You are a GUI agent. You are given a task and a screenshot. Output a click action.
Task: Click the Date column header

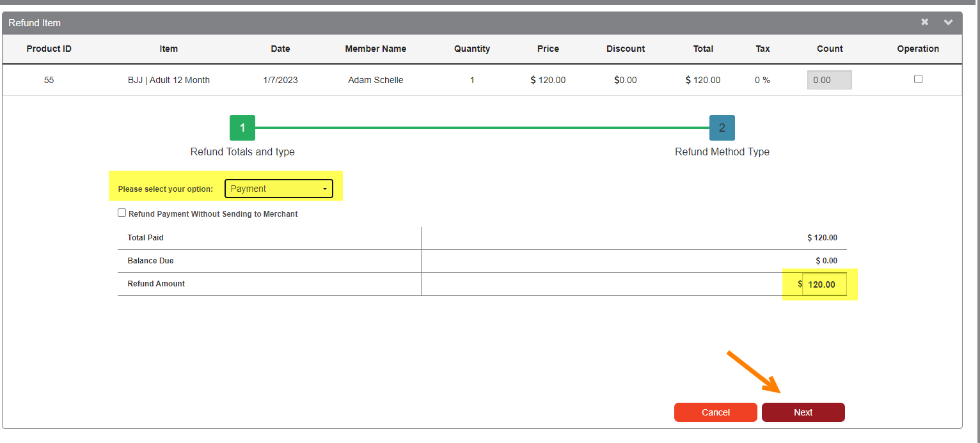[x=280, y=49]
